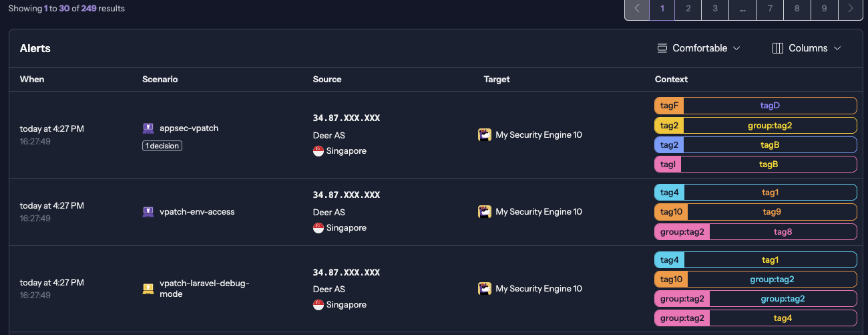Click the orange tagF tagD context tag
The width and height of the screenshot is (868, 335).
(x=755, y=106)
